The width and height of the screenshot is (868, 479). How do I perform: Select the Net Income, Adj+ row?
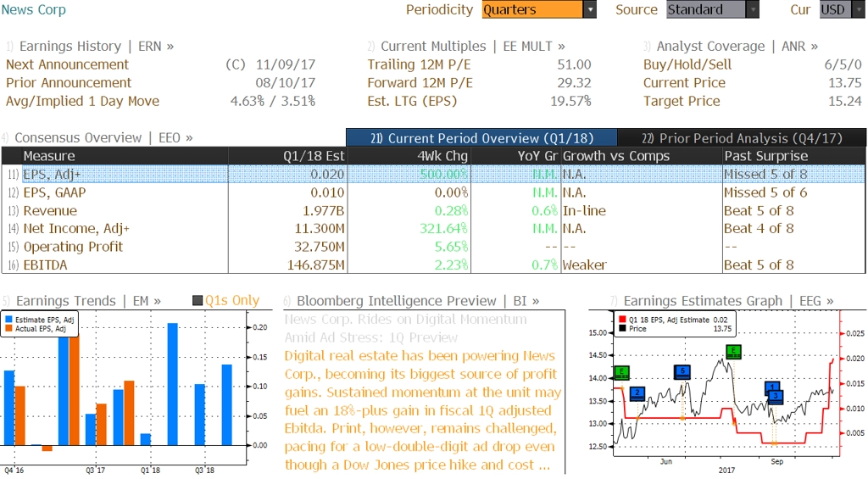(433, 228)
